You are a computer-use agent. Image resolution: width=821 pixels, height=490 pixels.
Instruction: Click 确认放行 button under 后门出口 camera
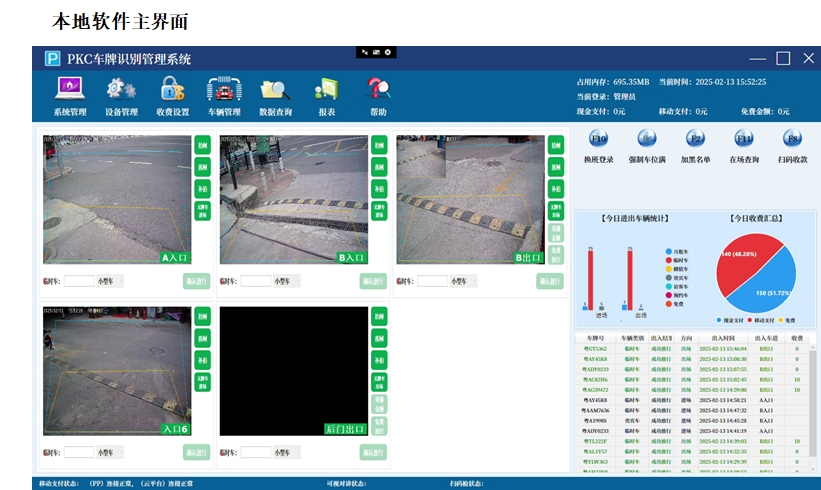tap(374, 453)
